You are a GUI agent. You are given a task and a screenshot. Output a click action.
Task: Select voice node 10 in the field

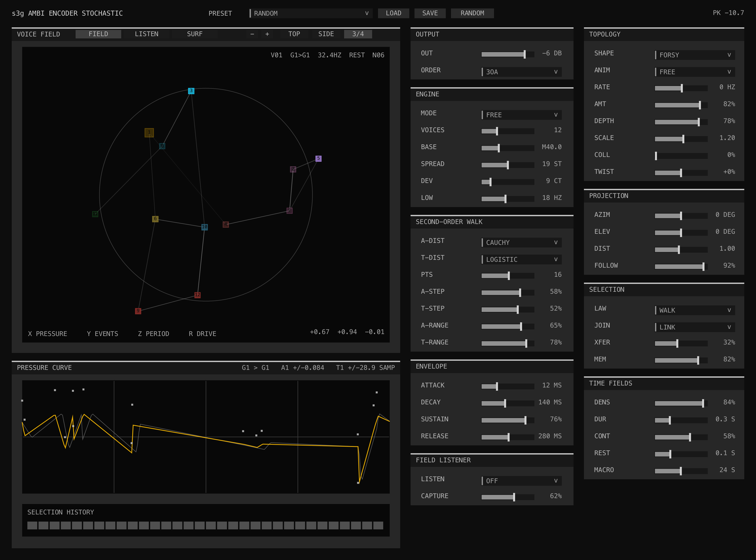click(x=205, y=227)
